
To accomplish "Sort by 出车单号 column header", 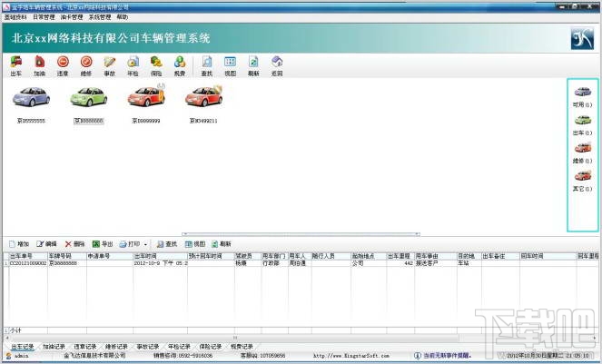I will (x=28, y=256).
